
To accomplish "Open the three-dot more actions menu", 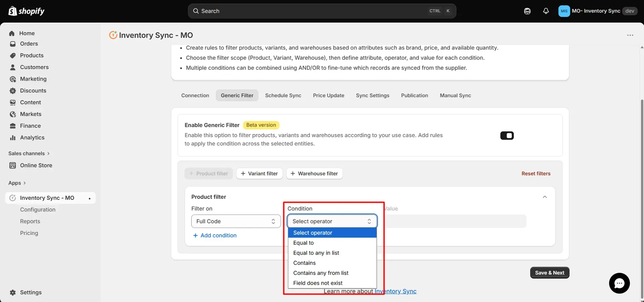I will click(x=630, y=35).
